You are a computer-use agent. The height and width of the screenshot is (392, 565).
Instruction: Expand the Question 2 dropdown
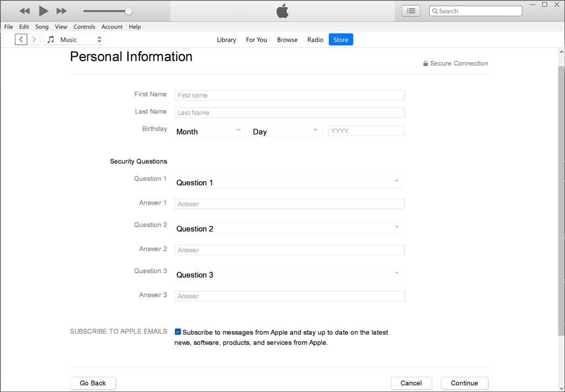pyautogui.click(x=289, y=228)
